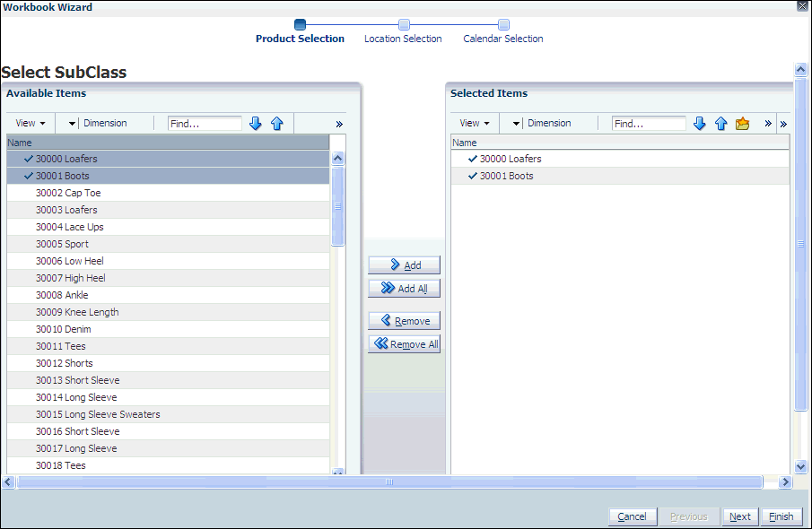Select 30002 Cap Toe row
Image resolution: width=812 pixels, height=529 pixels.
pyautogui.click(x=168, y=193)
